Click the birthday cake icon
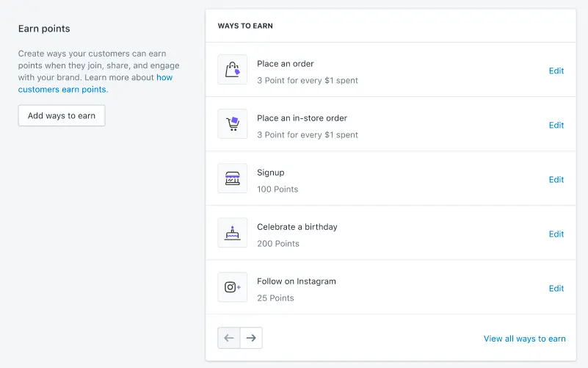This screenshot has width=588, height=368. tap(233, 233)
